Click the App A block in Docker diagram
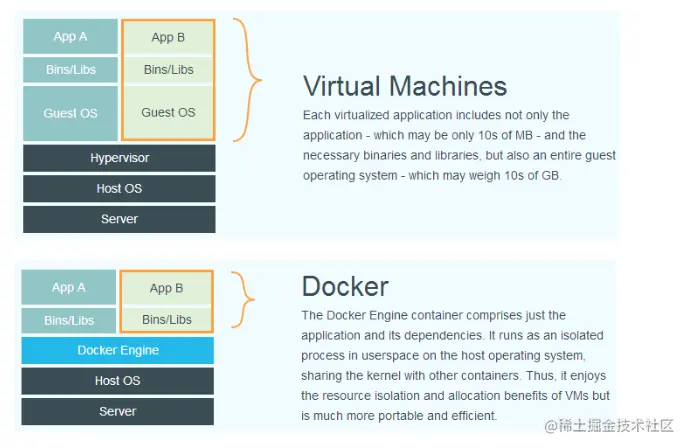 [x=68, y=287]
